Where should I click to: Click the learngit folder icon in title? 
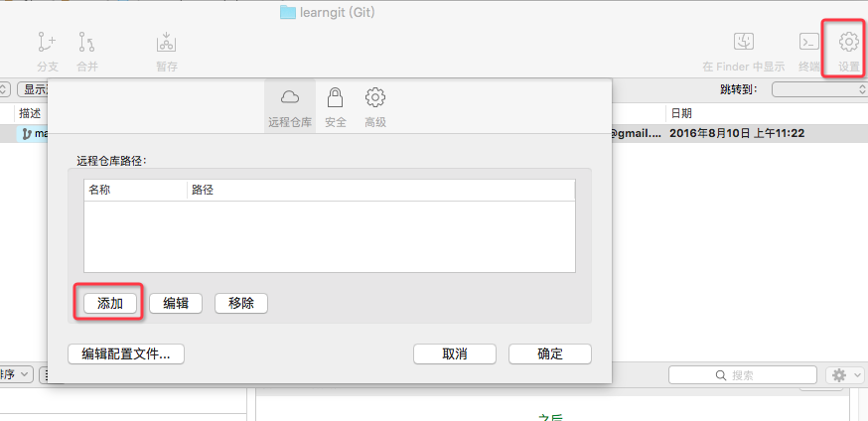[287, 12]
